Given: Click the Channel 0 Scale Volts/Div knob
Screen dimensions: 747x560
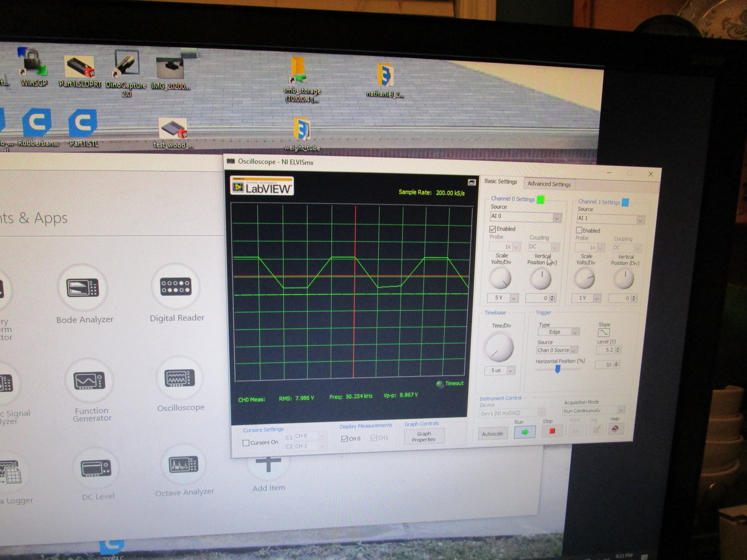Looking at the screenshot, I should pyautogui.click(x=500, y=279).
